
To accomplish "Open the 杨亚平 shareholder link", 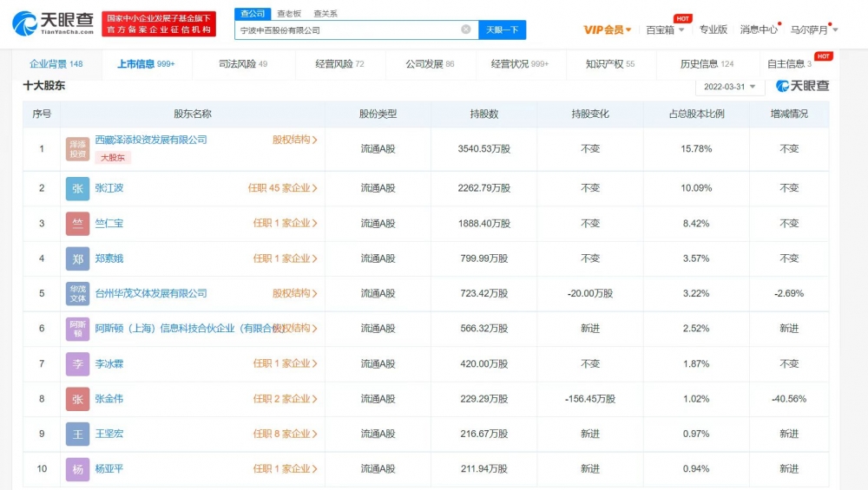I will (109, 469).
